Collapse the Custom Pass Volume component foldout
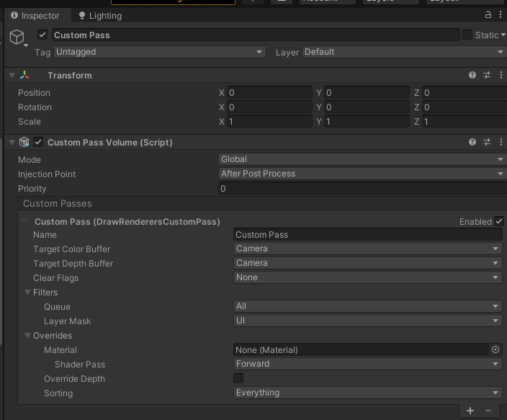This screenshot has width=507, height=420. 12,143
